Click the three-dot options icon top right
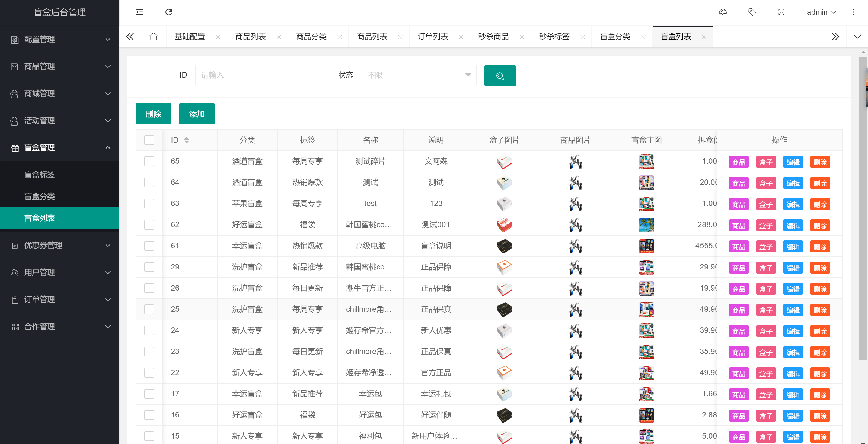The image size is (868, 444). [853, 12]
